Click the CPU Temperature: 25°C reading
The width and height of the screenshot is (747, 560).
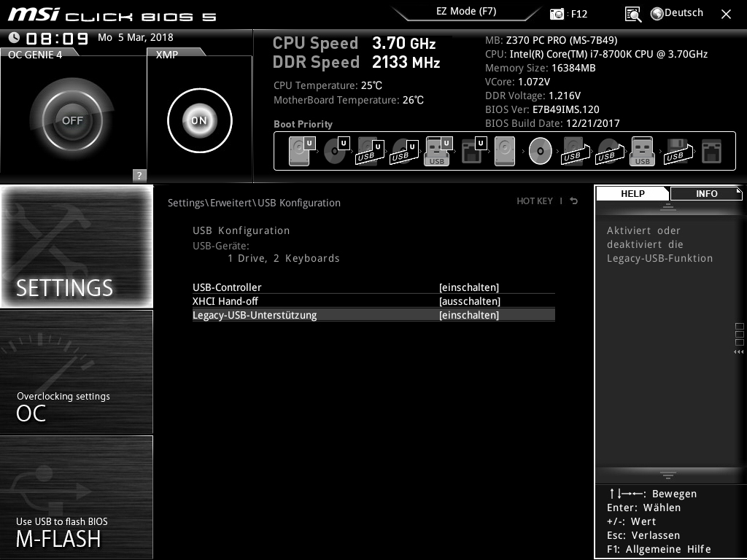[x=328, y=86]
